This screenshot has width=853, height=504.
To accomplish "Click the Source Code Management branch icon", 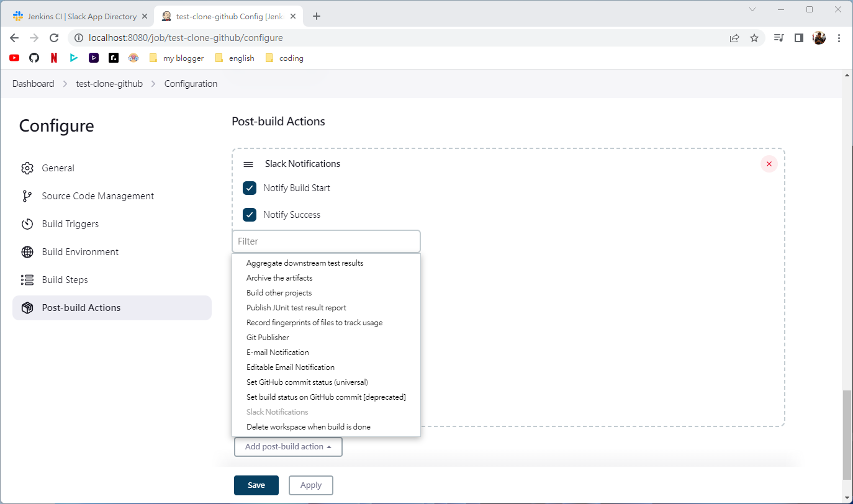I will point(27,196).
